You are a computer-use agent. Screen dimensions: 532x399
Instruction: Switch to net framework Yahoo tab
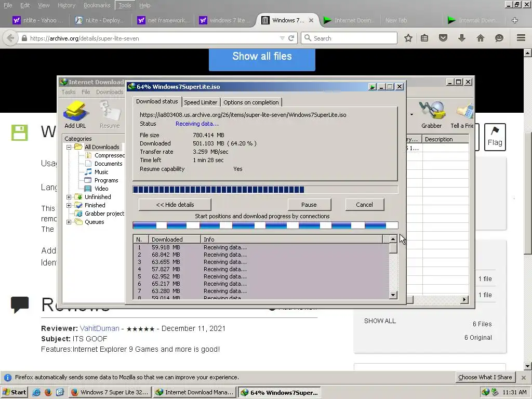click(x=163, y=20)
